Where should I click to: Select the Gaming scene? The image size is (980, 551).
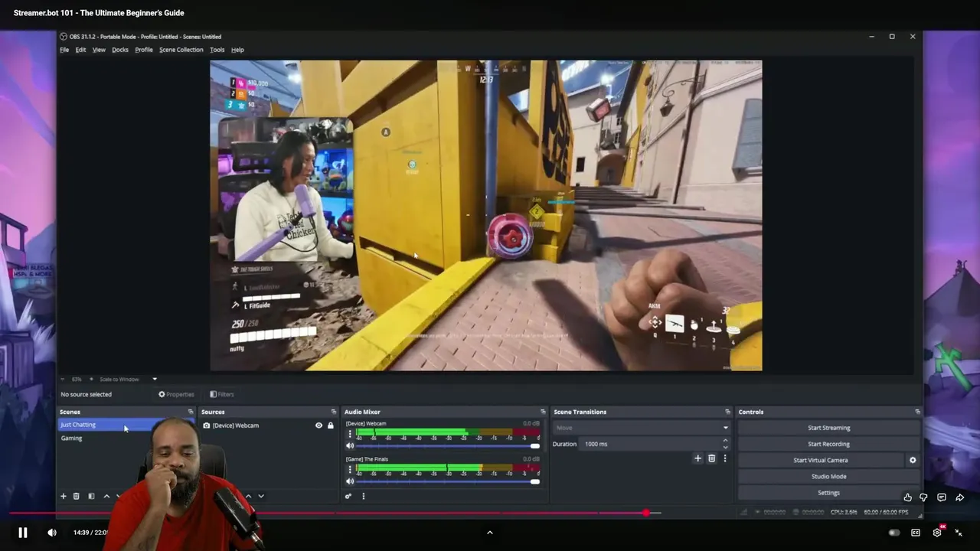click(72, 439)
